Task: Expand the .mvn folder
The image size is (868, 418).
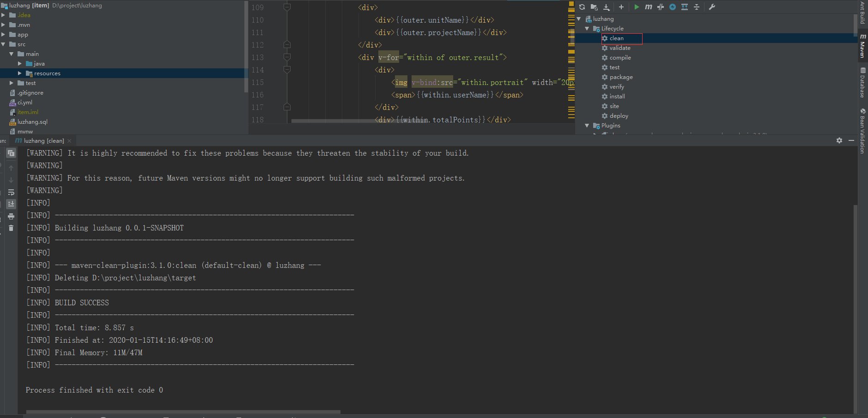Action: pos(4,25)
